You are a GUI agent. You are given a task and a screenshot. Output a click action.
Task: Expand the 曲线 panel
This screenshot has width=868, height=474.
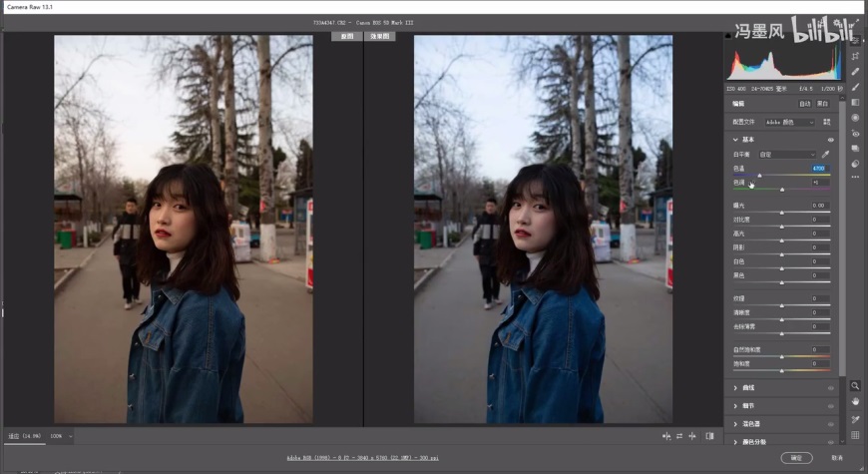point(735,388)
